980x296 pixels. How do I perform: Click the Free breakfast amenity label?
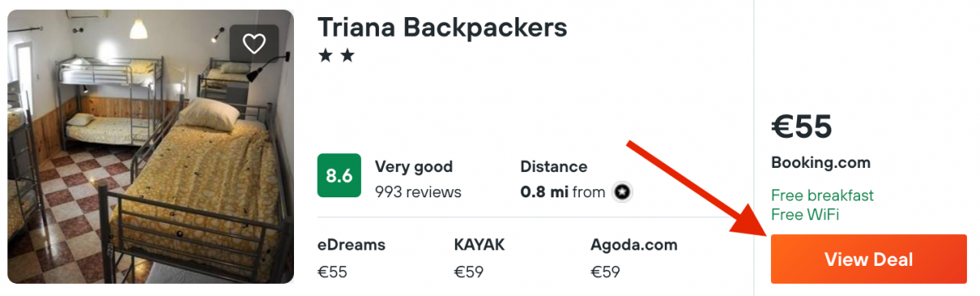[x=822, y=196]
